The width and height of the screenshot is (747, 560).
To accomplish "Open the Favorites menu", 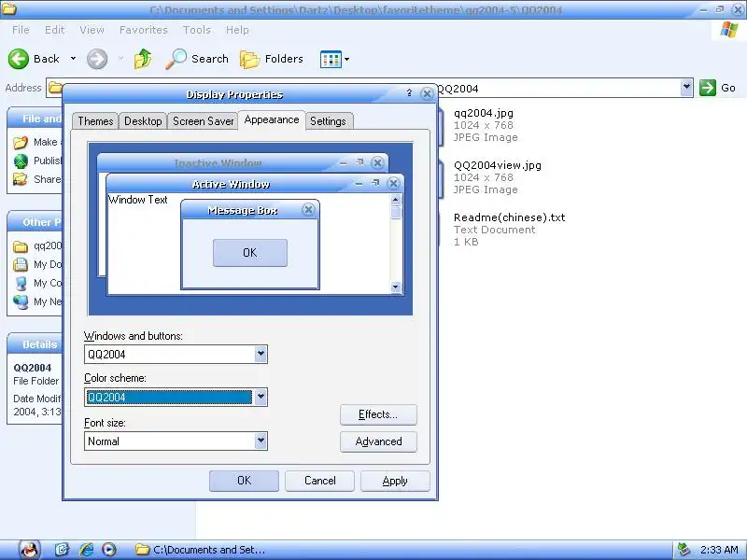I will [x=144, y=30].
